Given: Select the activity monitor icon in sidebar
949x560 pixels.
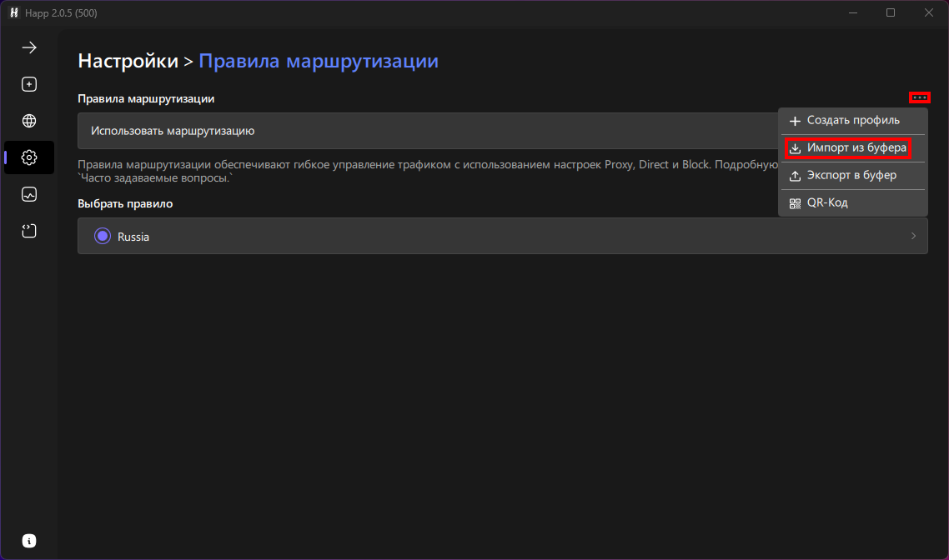Looking at the screenshot, I should (28, 194).
